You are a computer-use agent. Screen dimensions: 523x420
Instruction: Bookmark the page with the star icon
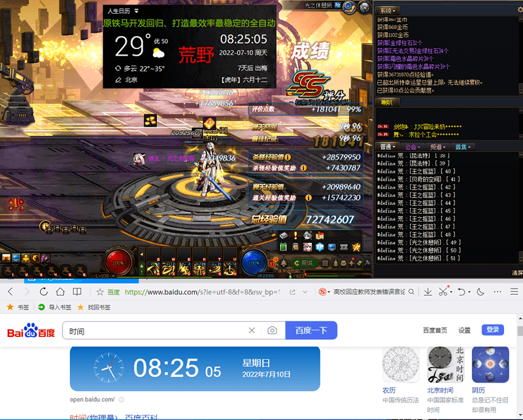tap(100, 292)
